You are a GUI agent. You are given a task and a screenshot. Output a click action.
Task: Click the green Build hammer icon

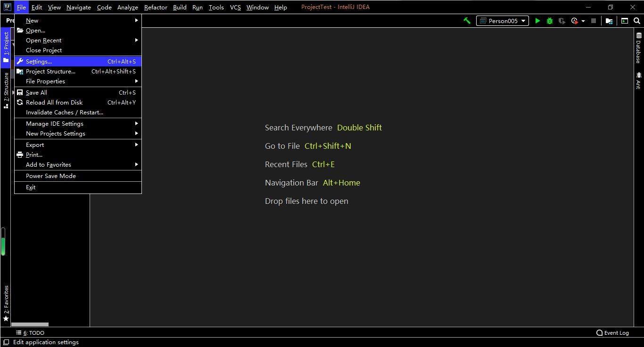click(467, 21)
